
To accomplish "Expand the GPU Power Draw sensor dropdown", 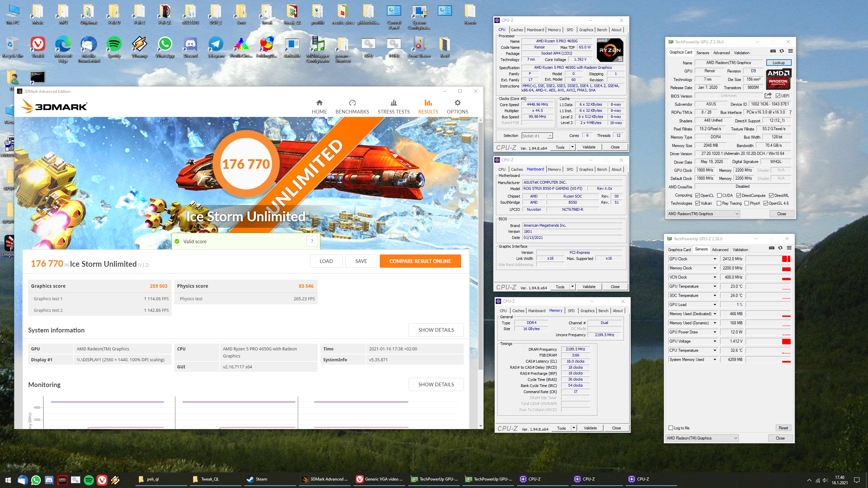I will (715, 332).
